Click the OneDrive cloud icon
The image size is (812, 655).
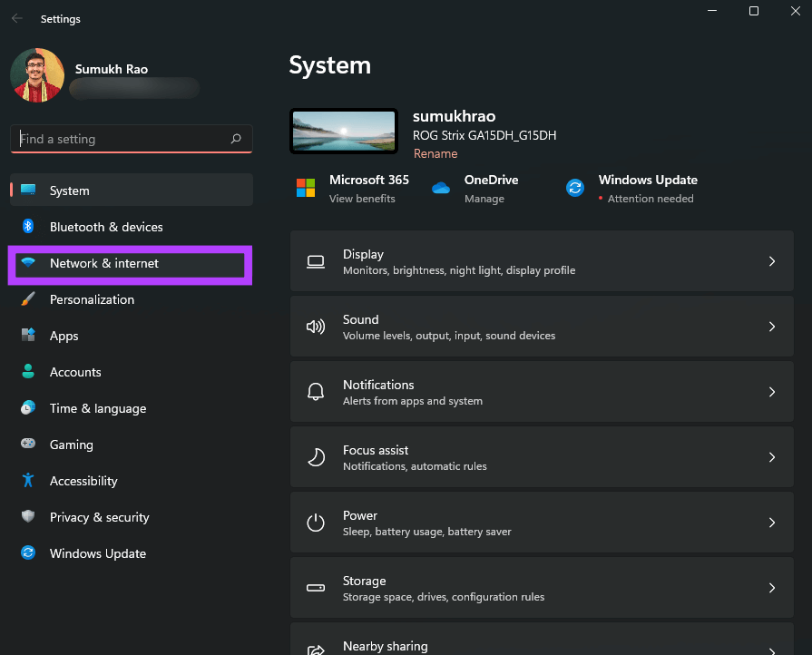coord(441,188)
